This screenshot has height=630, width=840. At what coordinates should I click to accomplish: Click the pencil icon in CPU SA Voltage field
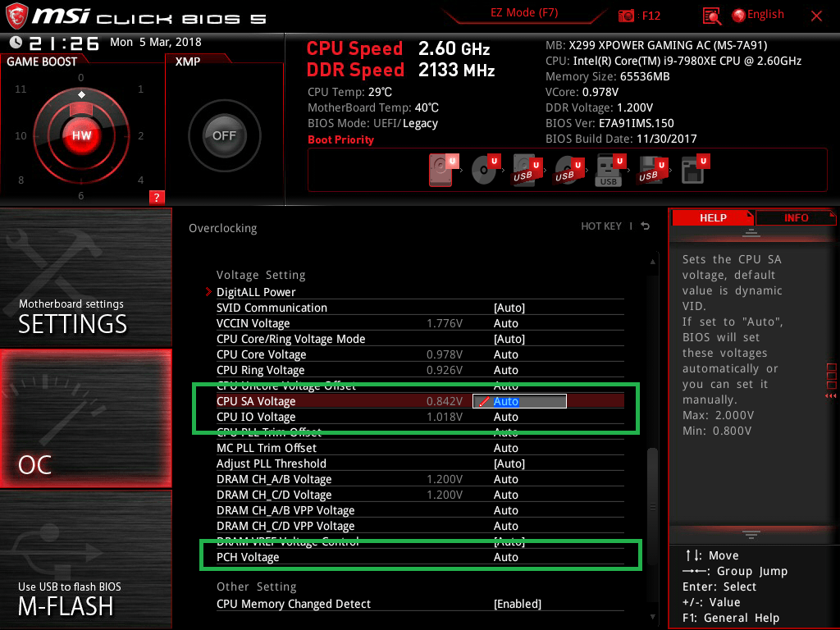tap(484, 401)
